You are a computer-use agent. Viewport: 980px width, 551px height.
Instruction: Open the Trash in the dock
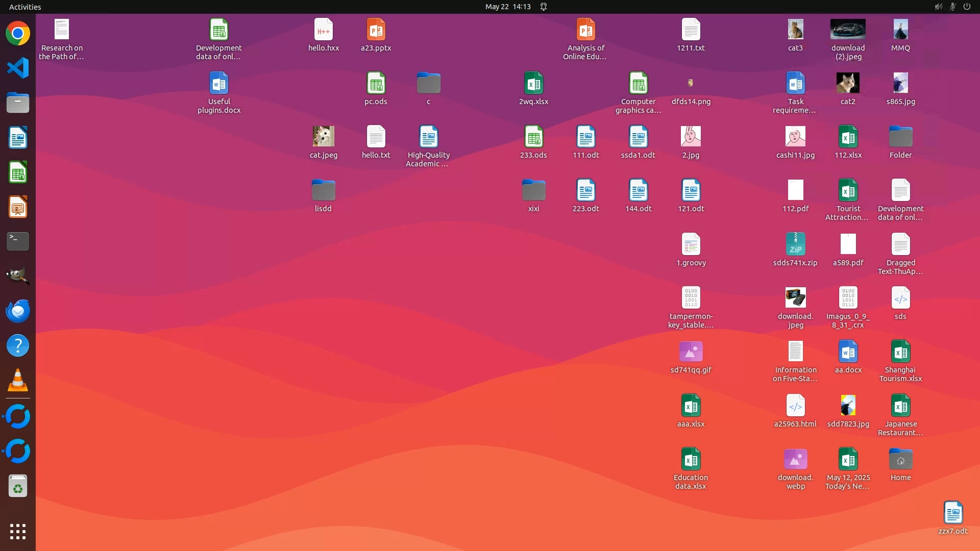(x=18, y=486)
